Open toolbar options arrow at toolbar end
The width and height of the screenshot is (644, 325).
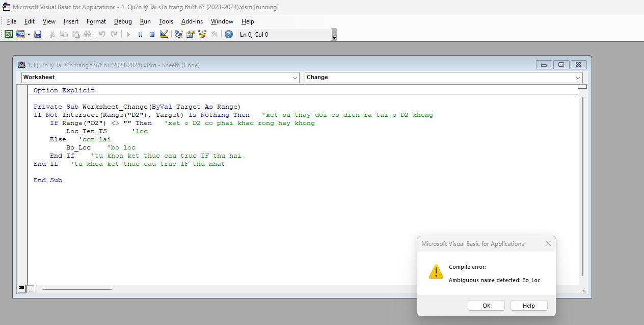click(x=334, y=35)
